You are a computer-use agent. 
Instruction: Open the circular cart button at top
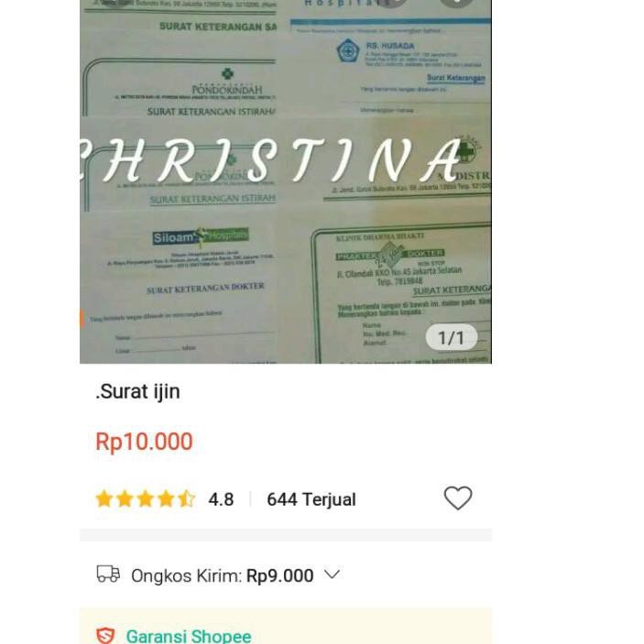coord(391,3)
